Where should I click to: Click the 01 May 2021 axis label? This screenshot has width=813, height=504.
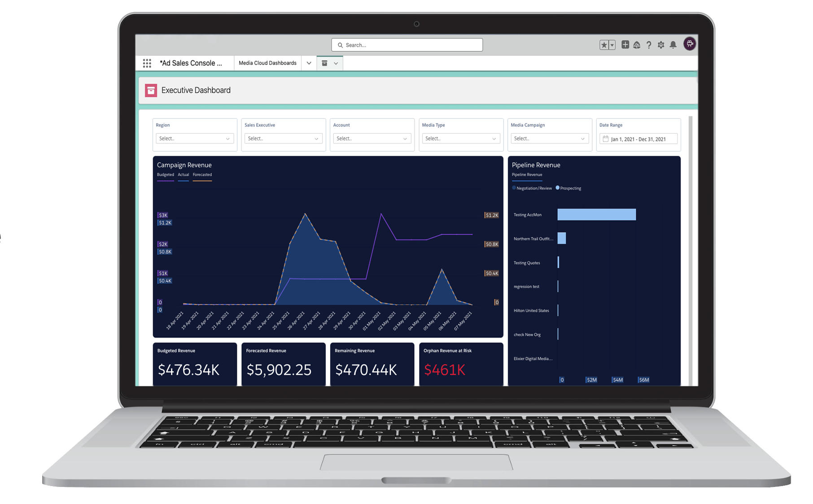click(x=372, y=321)
